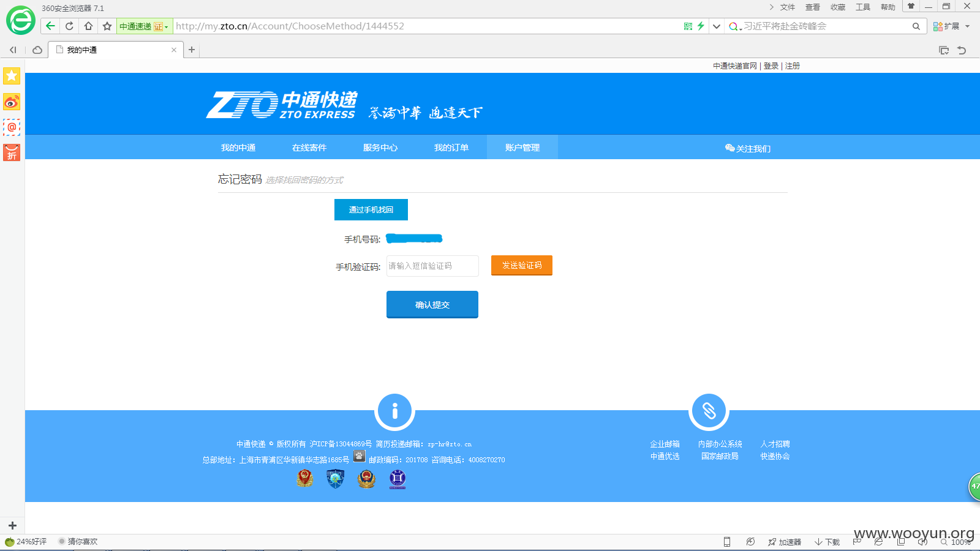The width and height of the screenshot is (980, 551).
Task: Reload the page with refresh icon
Action: pyautogui.click(x=69, y=26)
